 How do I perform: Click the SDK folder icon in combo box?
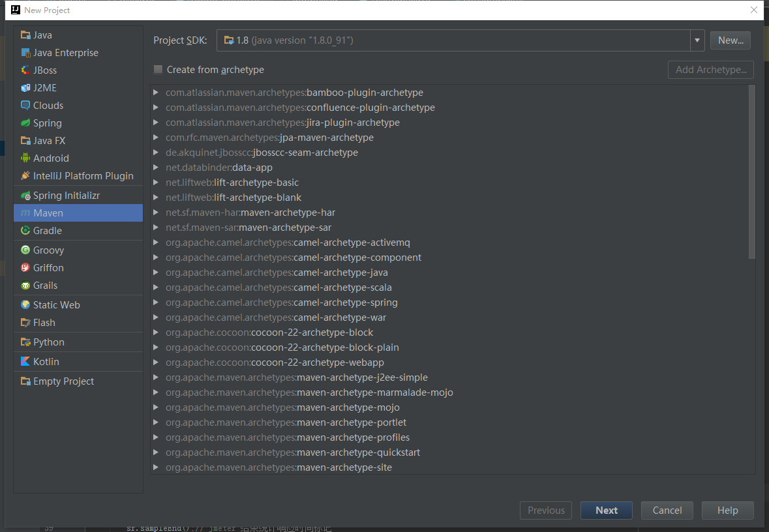coord(228,40)
